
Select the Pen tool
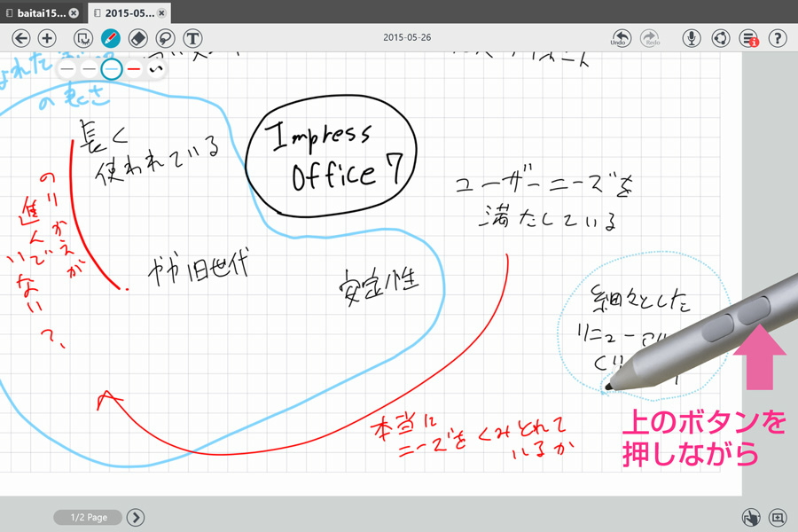(x=110, y=38)
